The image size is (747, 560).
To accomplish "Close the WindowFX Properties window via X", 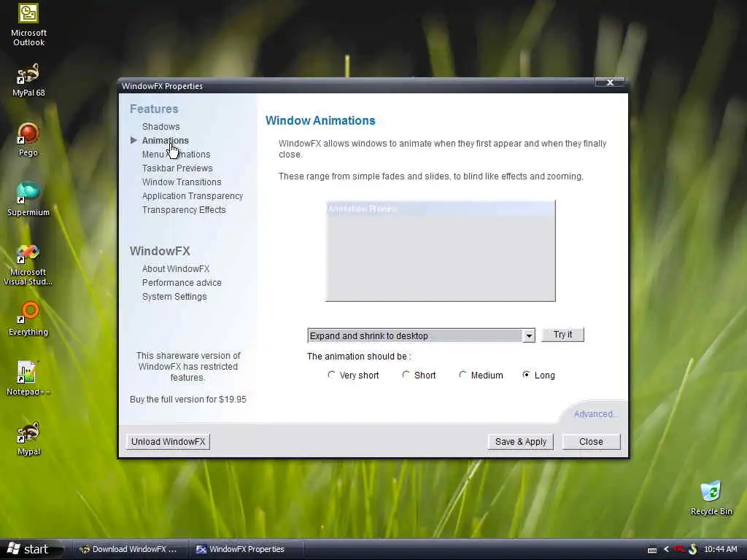I will 609,82.
